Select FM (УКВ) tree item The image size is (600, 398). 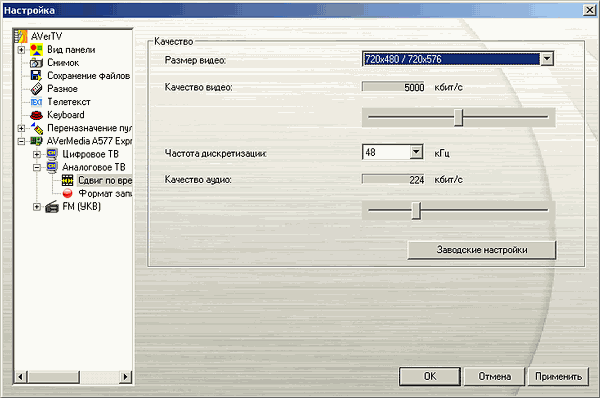[x=82, y=207]
